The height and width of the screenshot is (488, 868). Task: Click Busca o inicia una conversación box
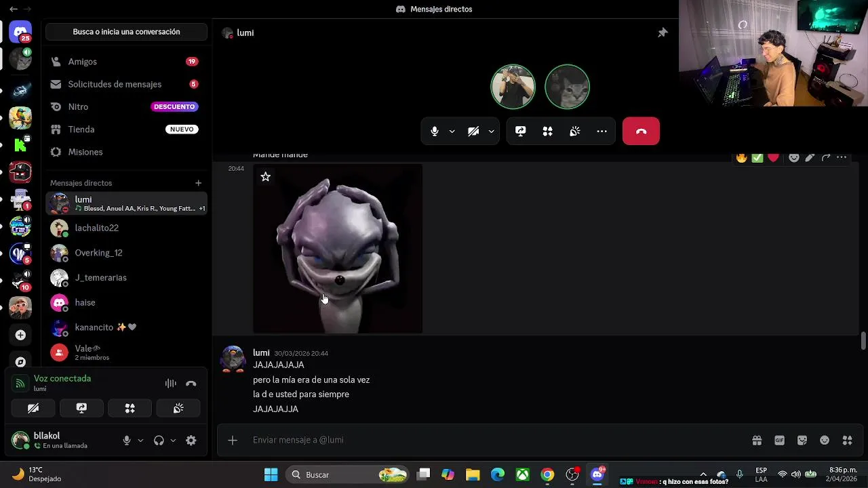126,32
